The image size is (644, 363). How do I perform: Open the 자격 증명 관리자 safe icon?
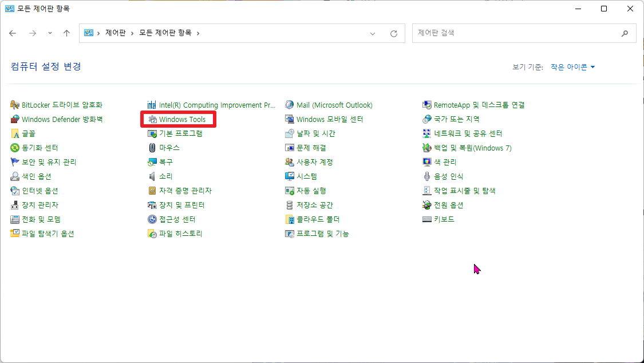(152, 191)
